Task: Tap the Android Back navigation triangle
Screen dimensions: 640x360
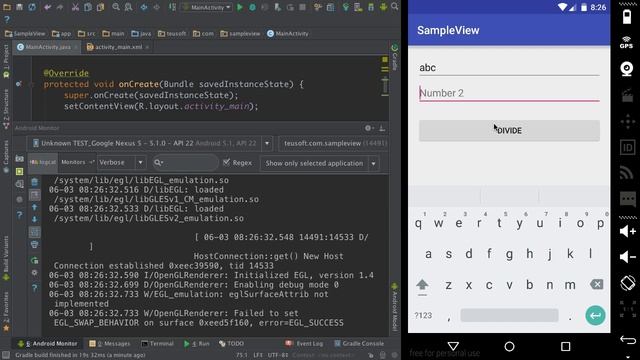Action: pos(453,347)
